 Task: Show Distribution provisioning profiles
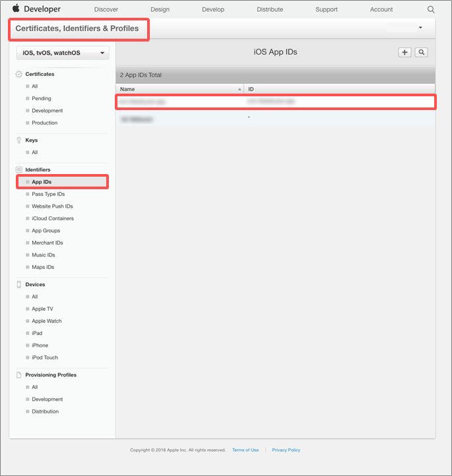tap(45, 411)
